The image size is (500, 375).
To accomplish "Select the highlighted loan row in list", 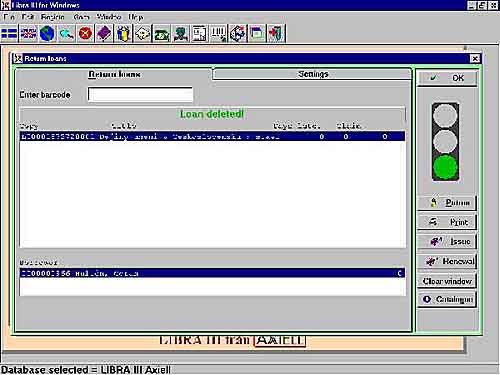I will [213, 136].
